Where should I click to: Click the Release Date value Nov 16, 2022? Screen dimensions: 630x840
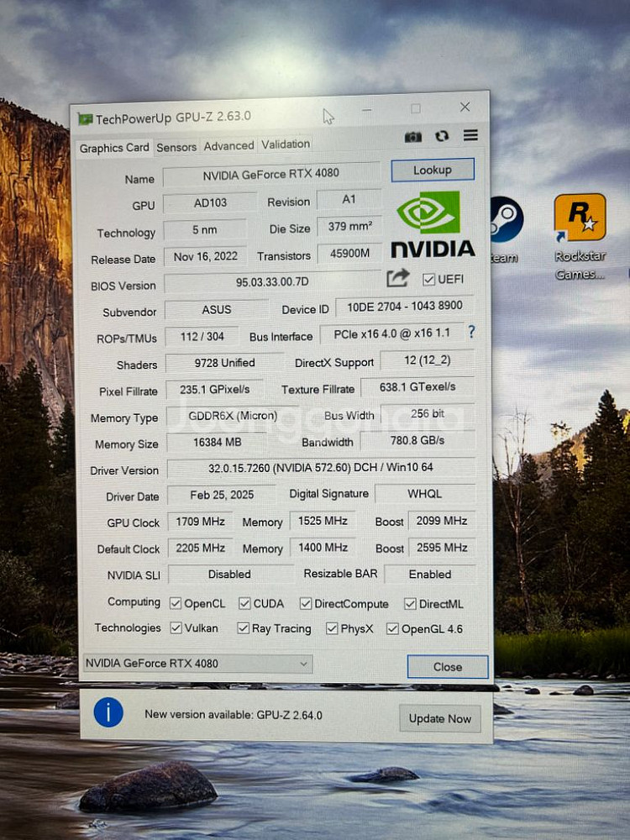point(205,256)
